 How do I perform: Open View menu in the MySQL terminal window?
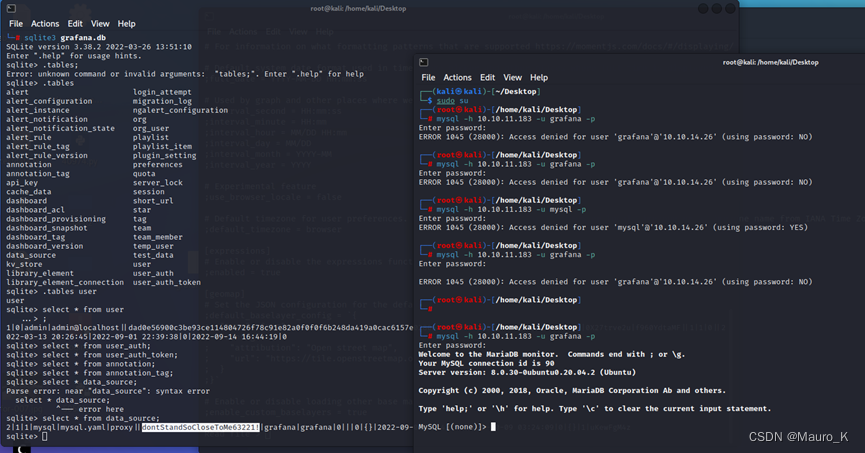[x=512, y=78]
